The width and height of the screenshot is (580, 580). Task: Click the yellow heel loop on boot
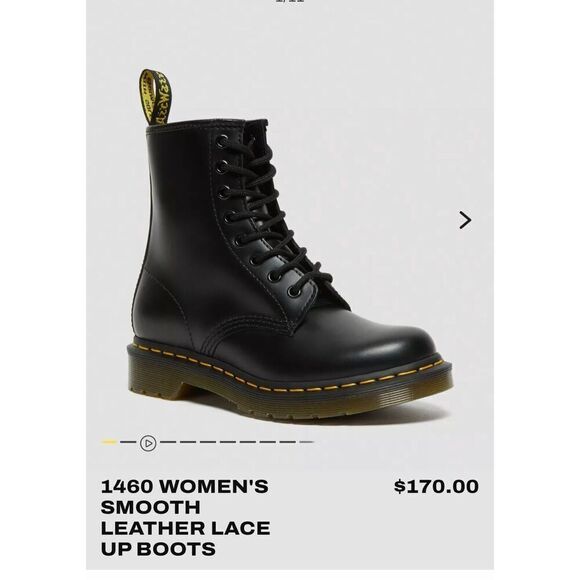[155, 97]
